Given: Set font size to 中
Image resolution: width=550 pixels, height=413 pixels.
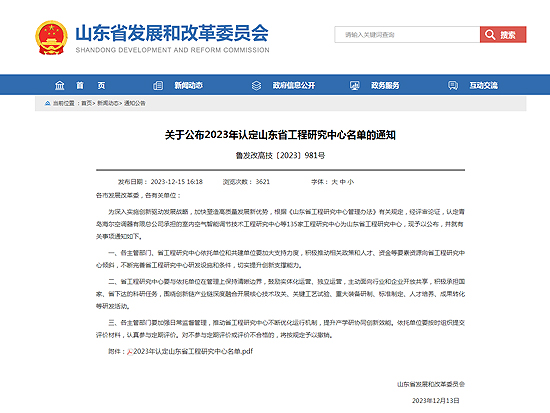Looking at the screenshot, I should [x=343, y=182].
